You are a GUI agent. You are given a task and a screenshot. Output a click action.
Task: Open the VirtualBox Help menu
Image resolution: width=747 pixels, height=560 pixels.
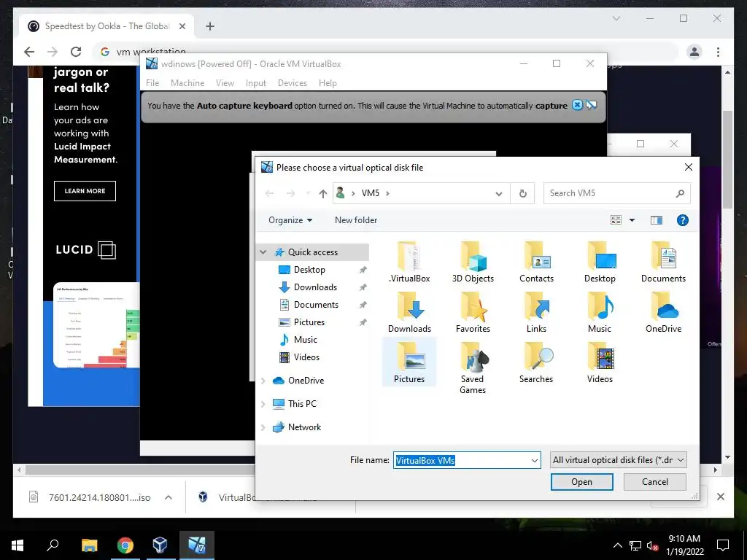[x=328, y=83]
